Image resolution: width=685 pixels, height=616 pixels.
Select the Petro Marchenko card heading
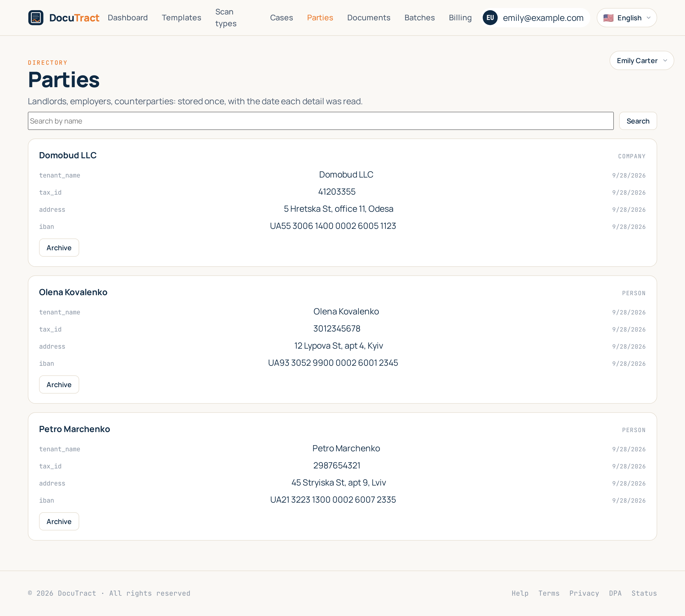click(x=75, y=429)
